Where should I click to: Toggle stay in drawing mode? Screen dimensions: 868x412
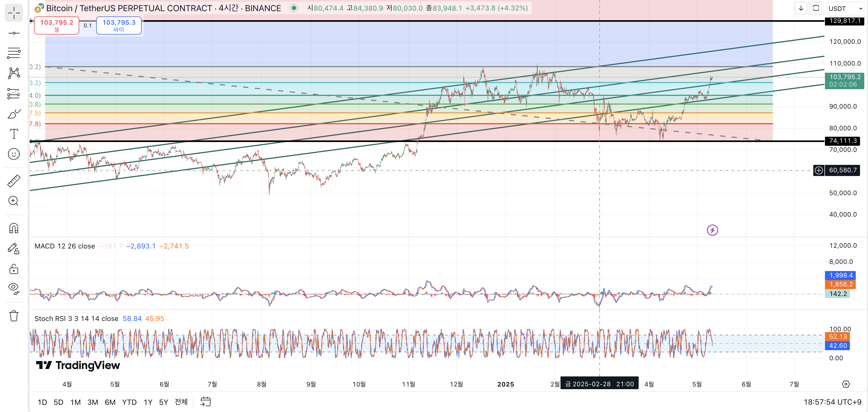coord(14,249)
